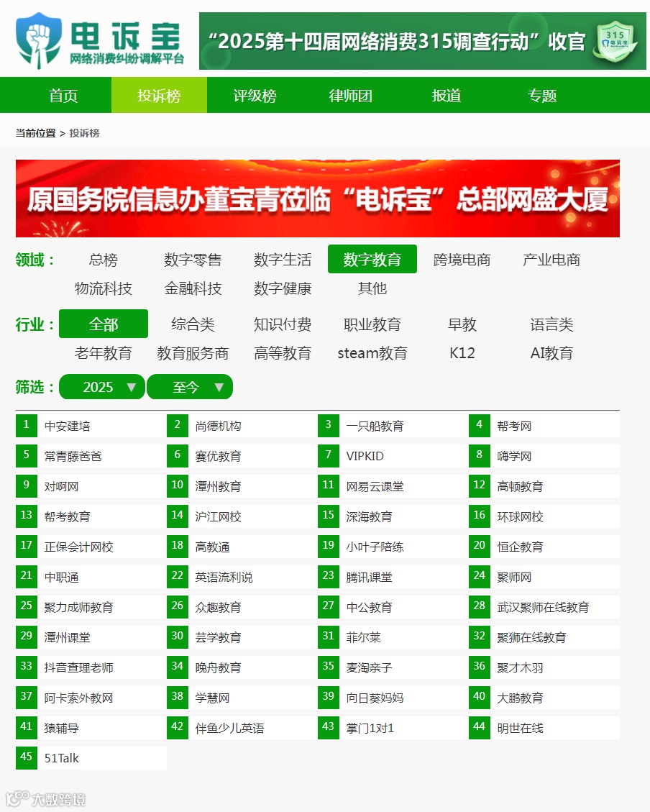This screenshot has width=650, height=812.
Task: Open rank 3 entry 一只船教育
Action: click(x=393, y=426)
